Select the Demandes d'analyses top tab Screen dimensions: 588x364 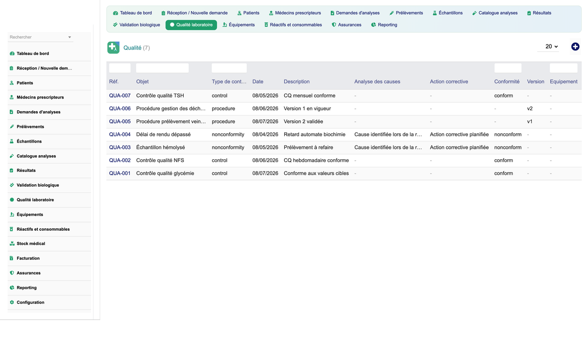(x=355, y=13)
